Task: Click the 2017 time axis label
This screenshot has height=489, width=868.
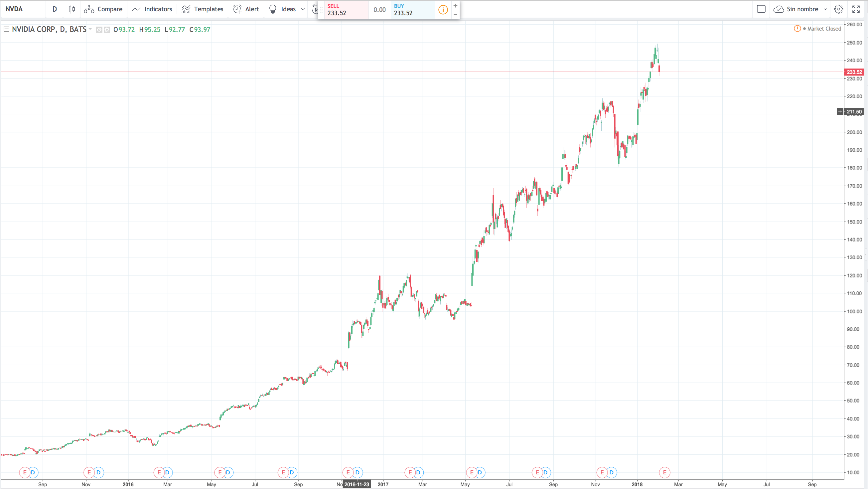Action: point(383,484)
